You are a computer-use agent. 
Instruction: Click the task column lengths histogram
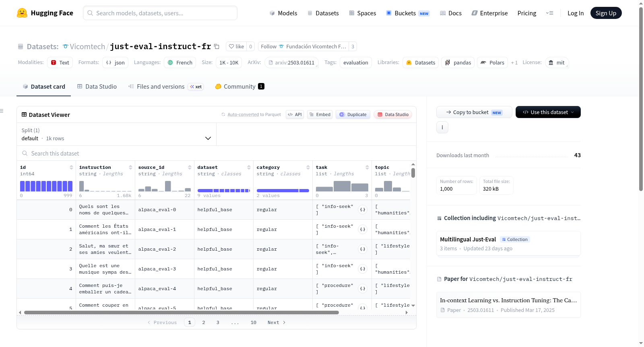coord(342,186)
